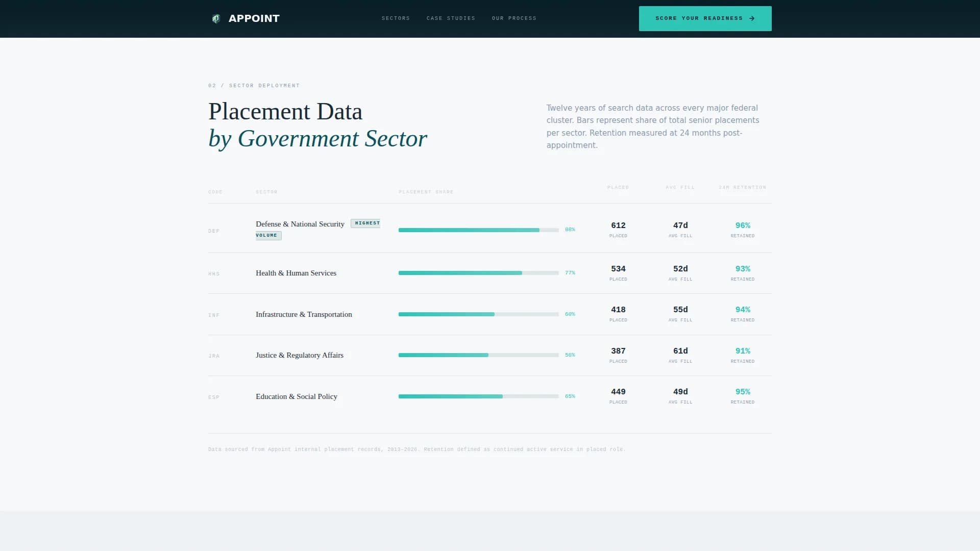Click the 96% retained value for Defense

tap(743, 225)
